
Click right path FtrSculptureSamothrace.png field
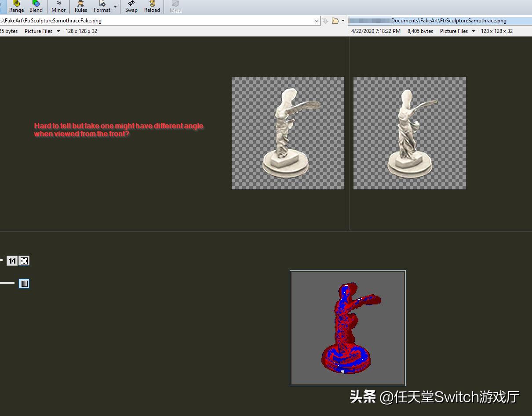click(x=441, y=21)
